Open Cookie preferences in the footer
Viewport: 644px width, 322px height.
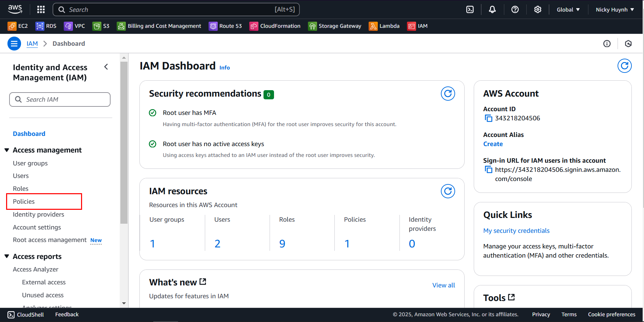click(611, 315)
